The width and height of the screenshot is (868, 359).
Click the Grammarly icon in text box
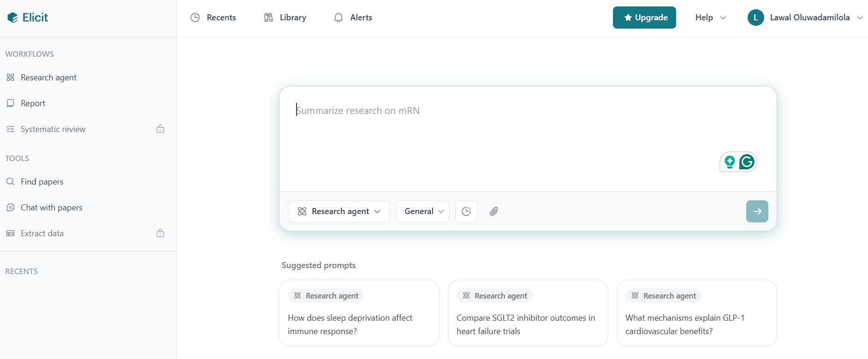click(x=747, y=162)
